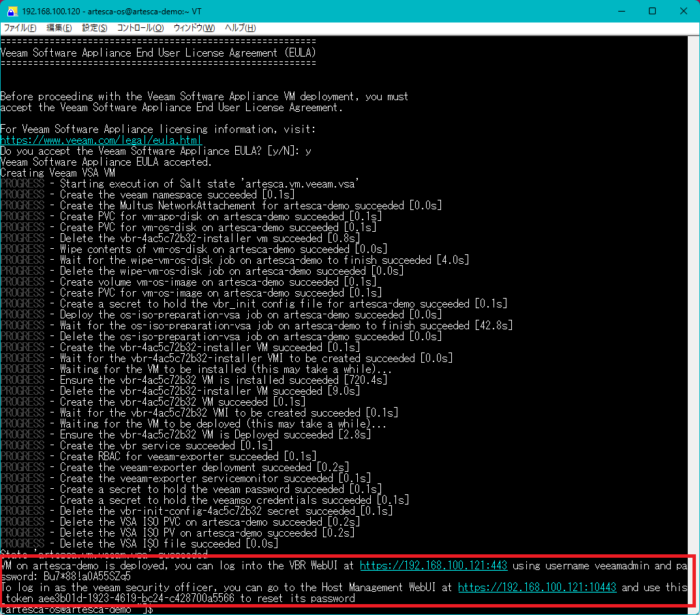Open the ファイル(F) menu

click(20, 28)
